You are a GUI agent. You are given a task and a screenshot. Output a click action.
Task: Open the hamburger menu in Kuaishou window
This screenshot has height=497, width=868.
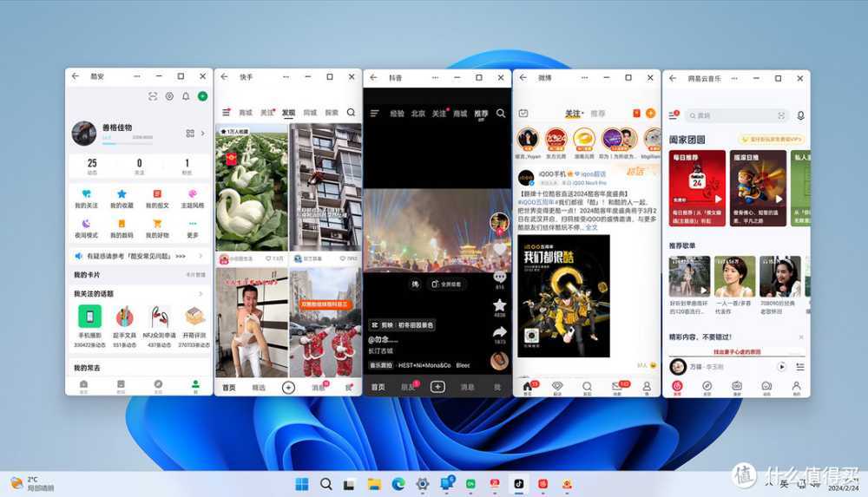(x=226, y=113)
